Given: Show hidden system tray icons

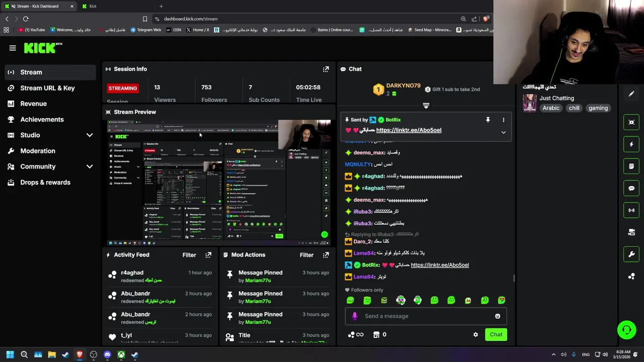Looking at the screenshot, I should point(553,354).
